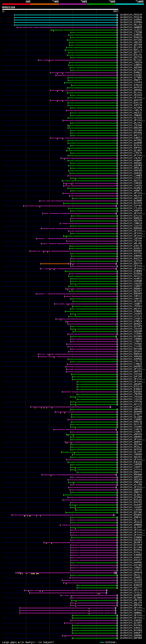Click the white query sequence bar 1-492

60,10
